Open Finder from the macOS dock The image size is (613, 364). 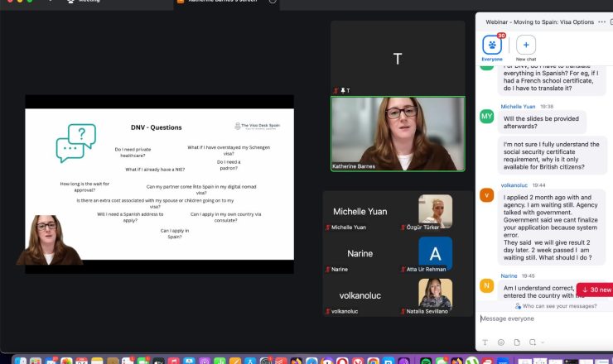click(22, 361)
